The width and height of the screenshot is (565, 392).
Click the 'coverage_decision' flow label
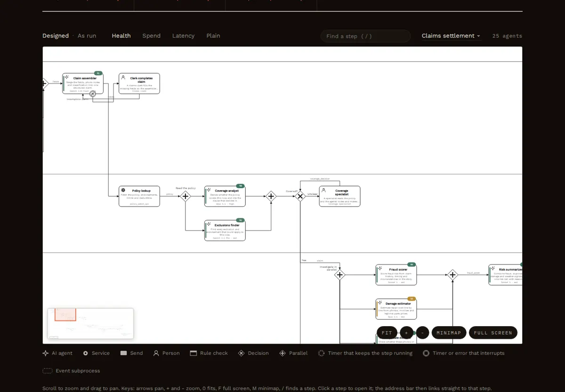coord(320,179)
